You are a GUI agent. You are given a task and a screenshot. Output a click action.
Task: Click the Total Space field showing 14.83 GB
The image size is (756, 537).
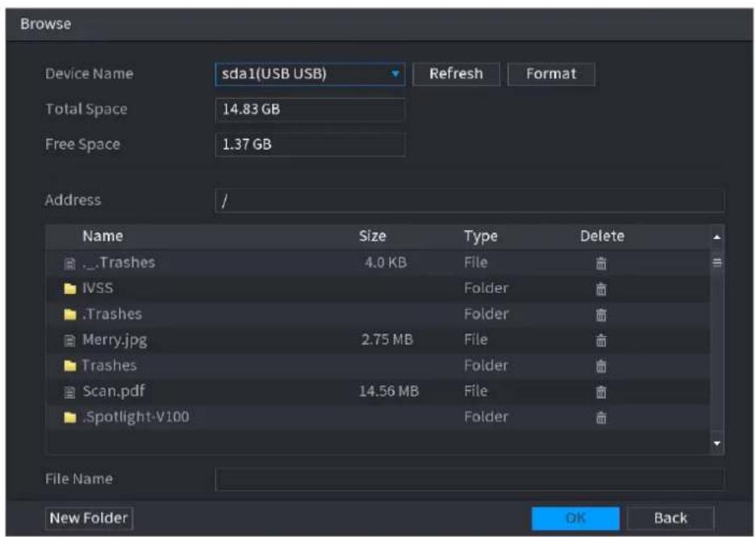tap(310, 110)
